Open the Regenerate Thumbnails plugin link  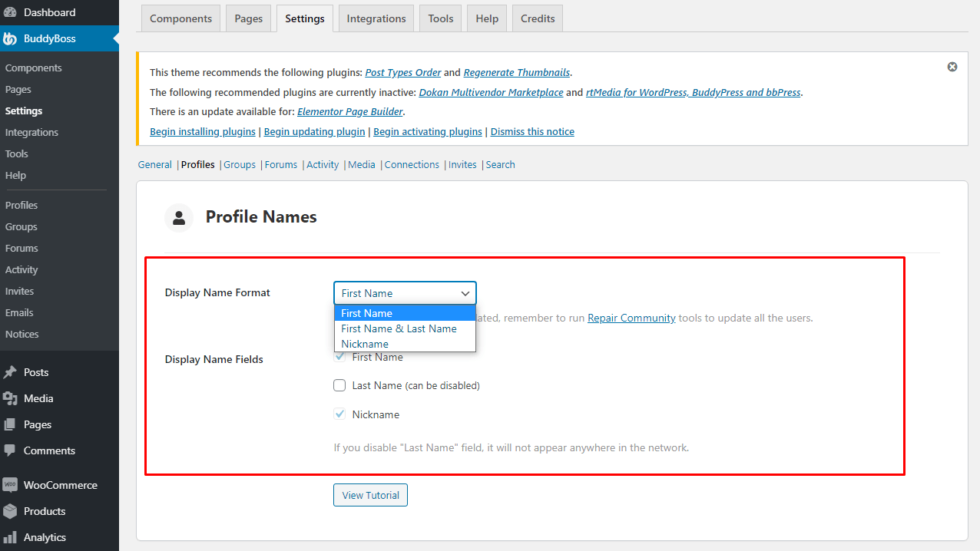(x=517, y=72)
